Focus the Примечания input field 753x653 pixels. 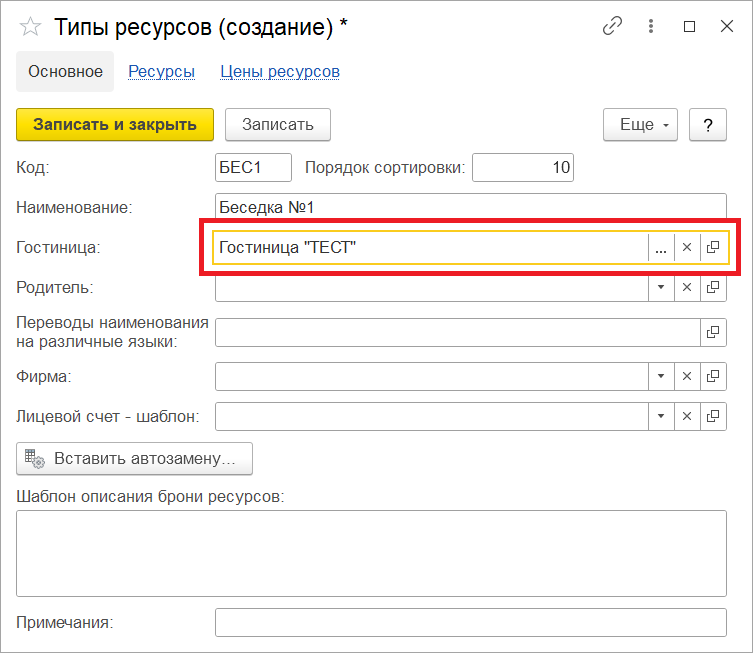pyautogui.click(x=471, y=623)
